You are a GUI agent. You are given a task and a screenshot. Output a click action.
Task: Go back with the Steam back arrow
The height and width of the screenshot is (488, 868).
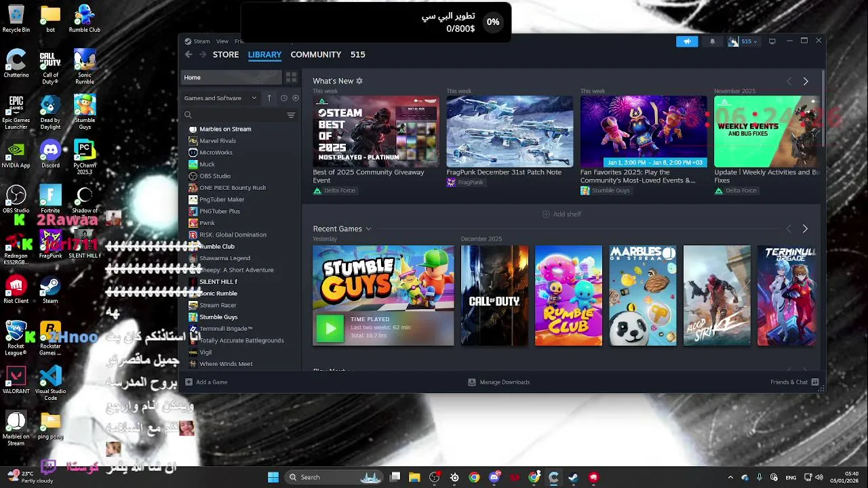pos(189,55)
